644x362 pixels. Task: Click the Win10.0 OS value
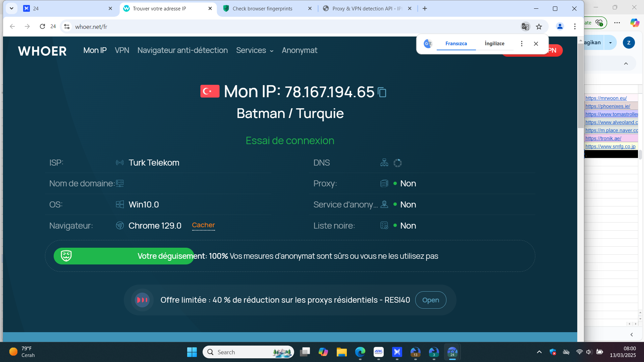[x=144, y=204]
